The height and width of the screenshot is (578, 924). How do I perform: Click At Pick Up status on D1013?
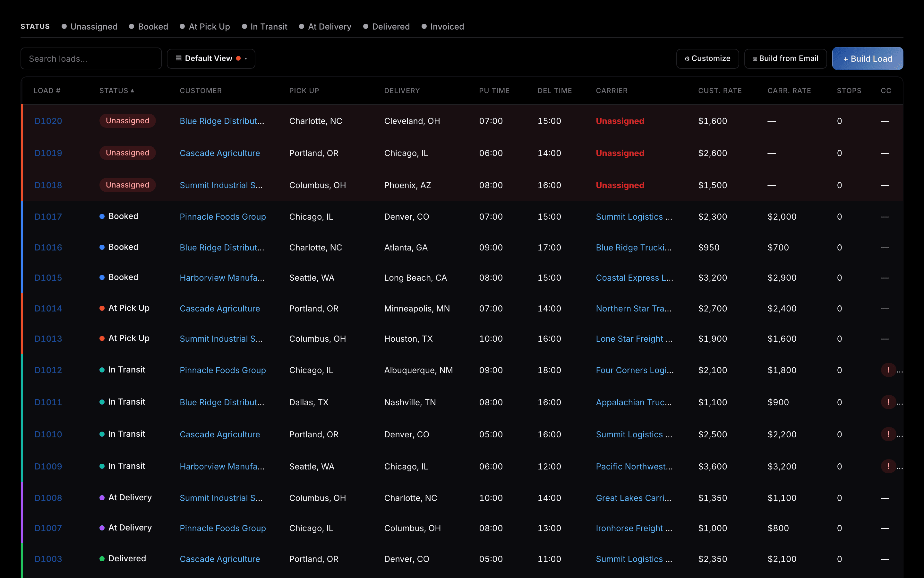pyautogui.click(x=124, y=338)
